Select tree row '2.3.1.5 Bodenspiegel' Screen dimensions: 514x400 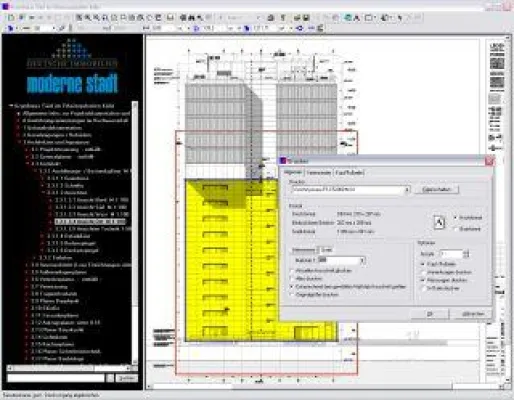tap(71, 243)
